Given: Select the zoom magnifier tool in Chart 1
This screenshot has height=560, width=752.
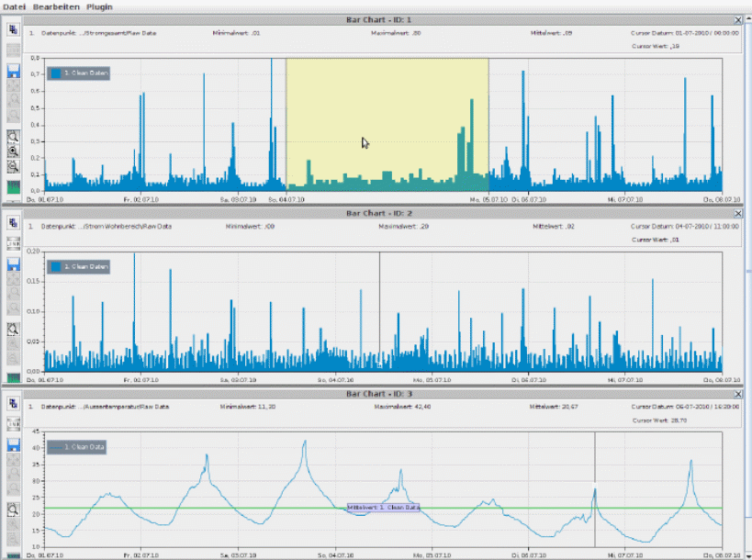Looking at the screenshot, I should pyautogui.click(x=14, y=136).
